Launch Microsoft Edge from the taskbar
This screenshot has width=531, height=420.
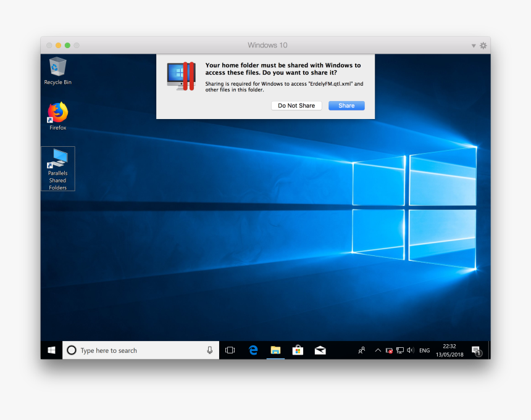click(253, 350)
